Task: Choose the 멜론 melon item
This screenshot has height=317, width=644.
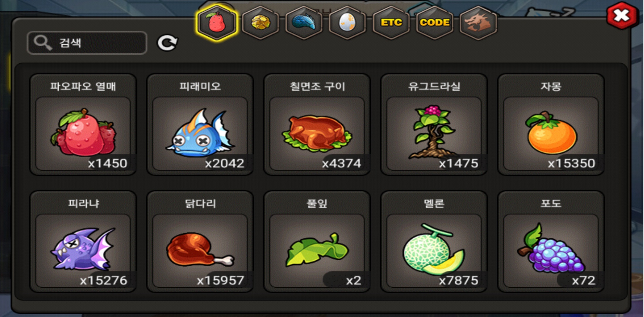Action: (434, 242)
